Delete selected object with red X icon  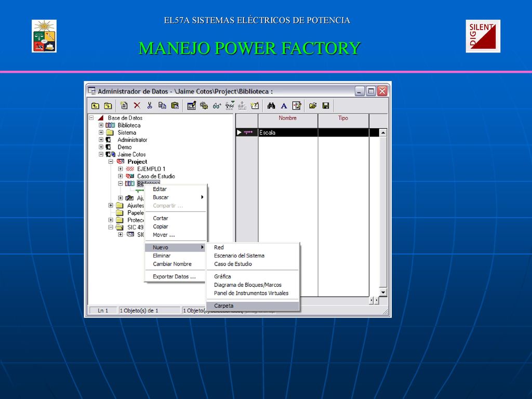point(137,105)
